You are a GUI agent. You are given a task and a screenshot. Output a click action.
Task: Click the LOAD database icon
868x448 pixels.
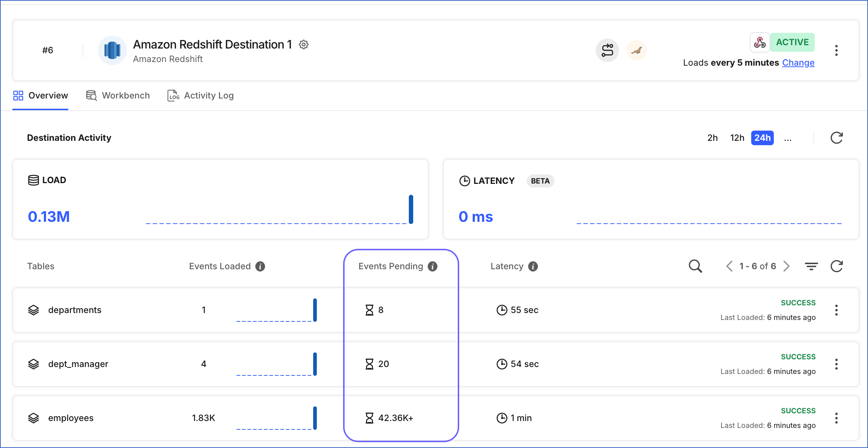[33, 180]
